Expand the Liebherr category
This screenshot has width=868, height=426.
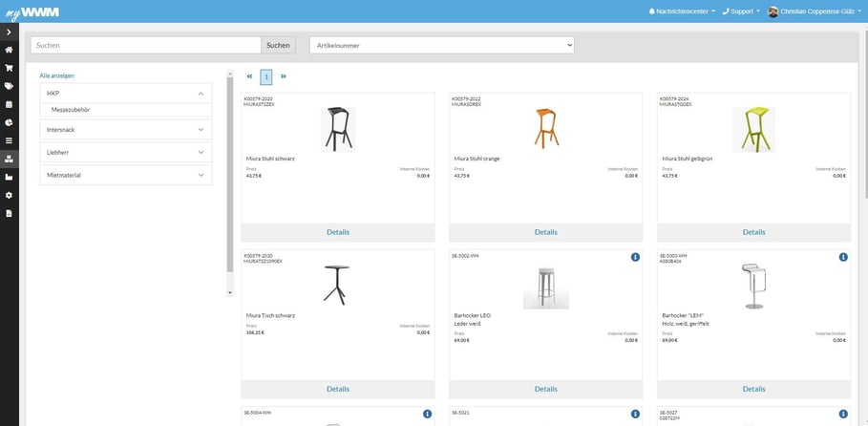coord(126,152)
